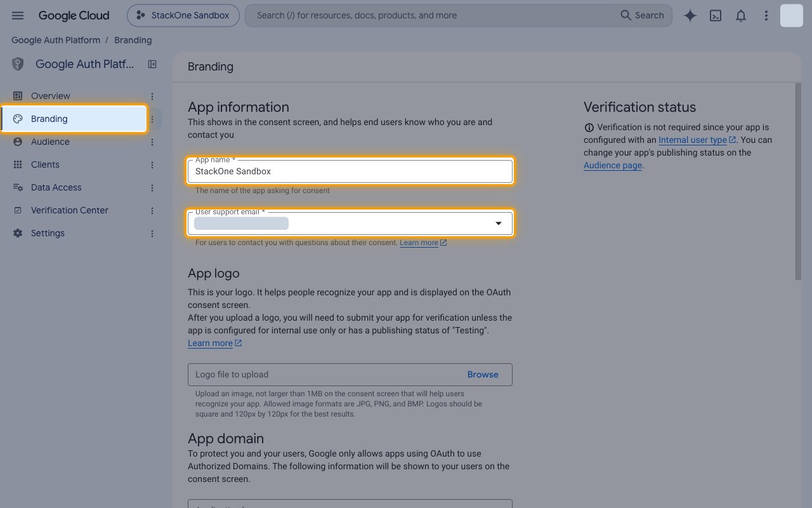Activate Cloud Shell terminal icon

pos(716,15)
